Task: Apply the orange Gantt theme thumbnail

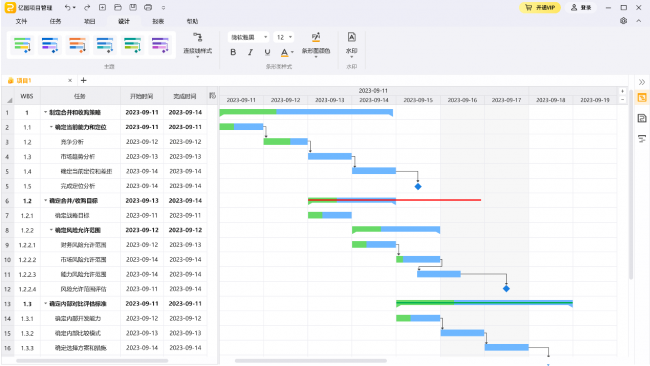Action: (x=77, y=45)
